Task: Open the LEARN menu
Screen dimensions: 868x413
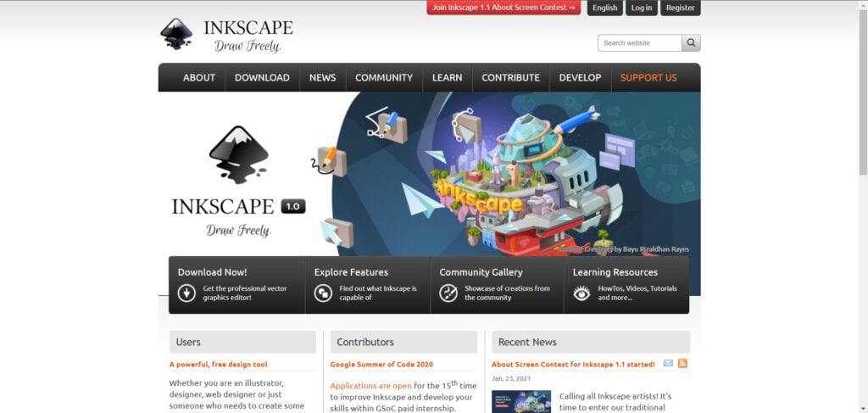Action: (448, 77)
